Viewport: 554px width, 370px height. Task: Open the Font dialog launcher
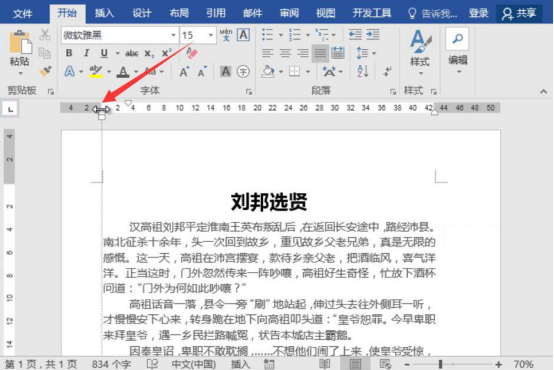pyautogui.click(x=249, y=92)
